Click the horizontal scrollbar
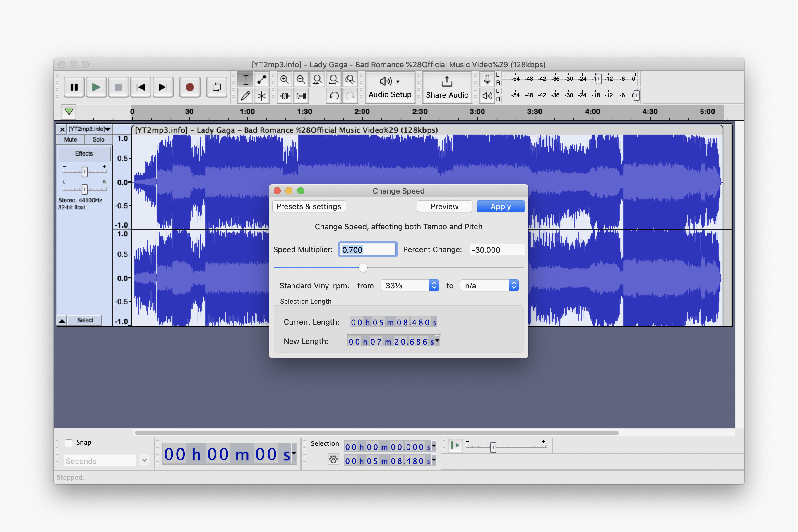Viewport: 798px width, 532px height. [376, 433]
